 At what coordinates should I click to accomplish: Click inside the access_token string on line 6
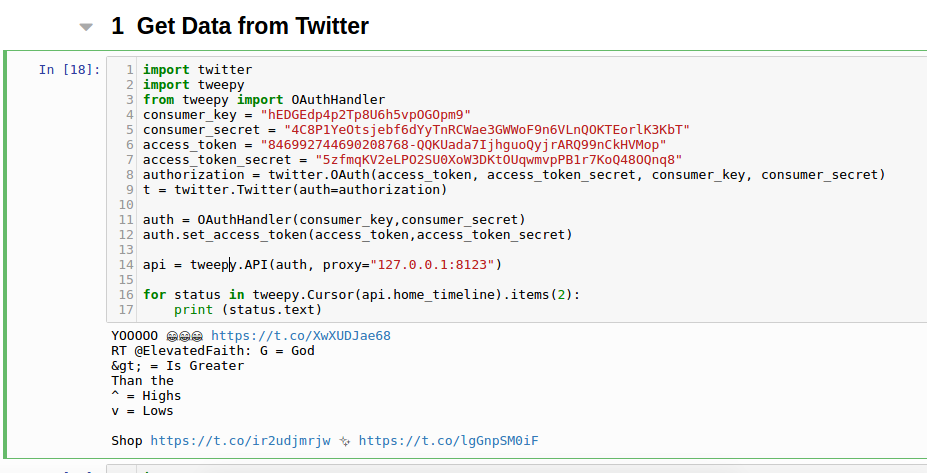click(x=463, y=145)
